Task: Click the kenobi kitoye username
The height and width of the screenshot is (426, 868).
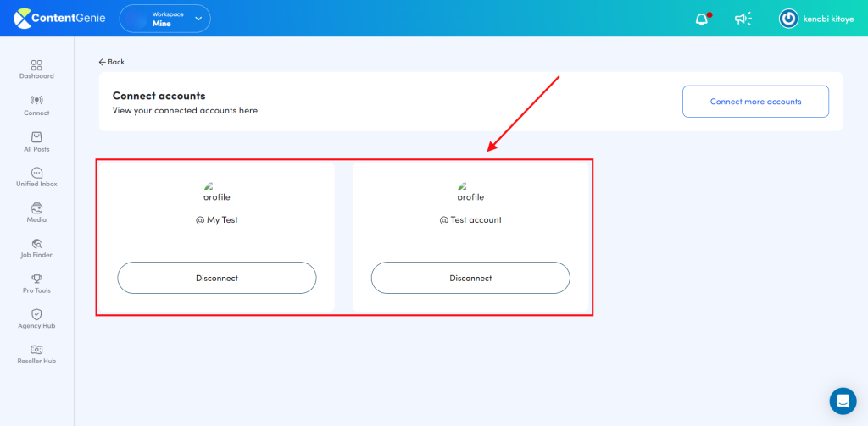Action: point(829,19)
